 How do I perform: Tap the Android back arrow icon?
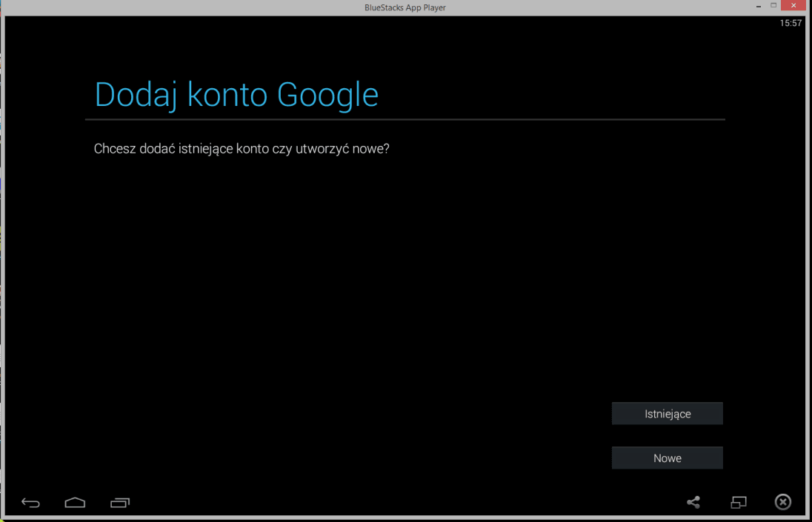point(30,502)
